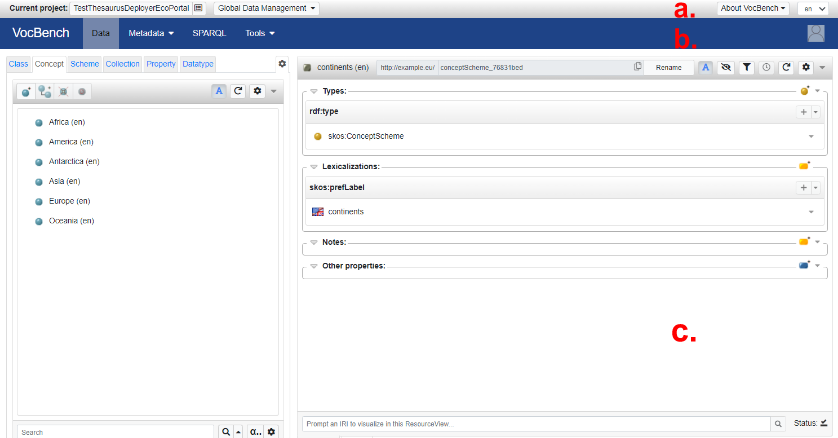Open ResourceView settings gear
Image resolution: width=838 pixels, height=438 pixels.
coord(806,67)
